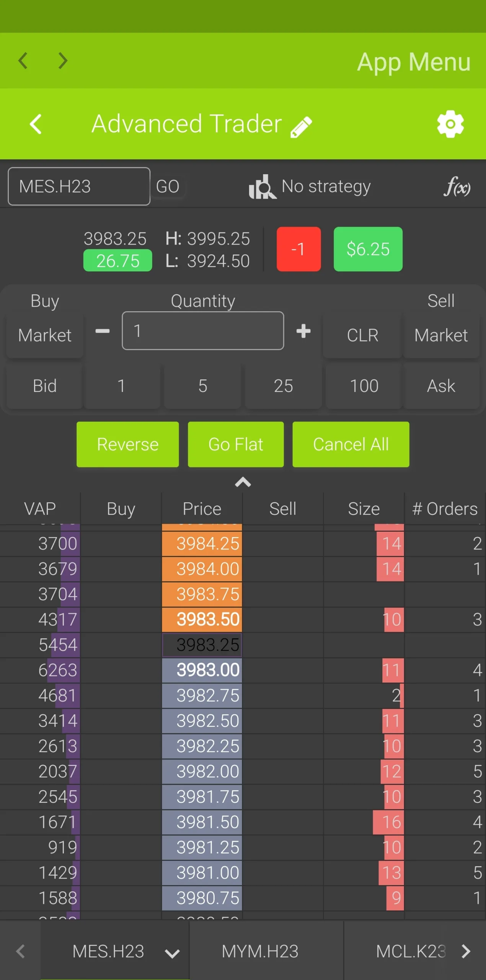Tap the pencil edit icon beside Advanced Trader

pos(301,126)
